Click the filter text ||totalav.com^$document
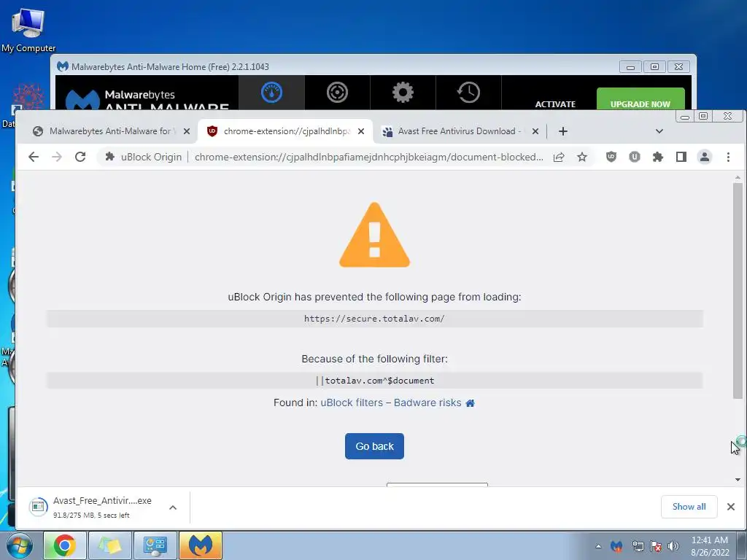The image size is (747, 560). pos(374,381)
